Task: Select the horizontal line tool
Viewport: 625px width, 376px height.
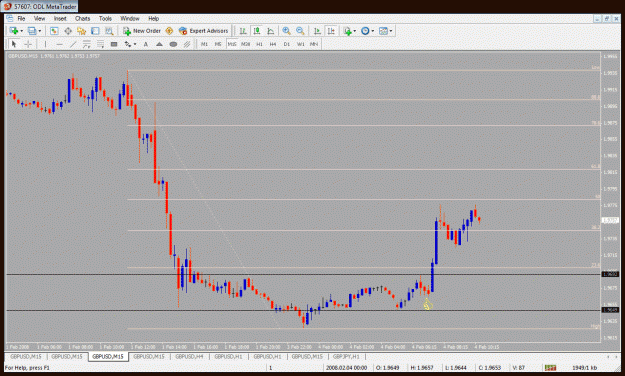Action: pyautogui.click(x=59, y=44)
